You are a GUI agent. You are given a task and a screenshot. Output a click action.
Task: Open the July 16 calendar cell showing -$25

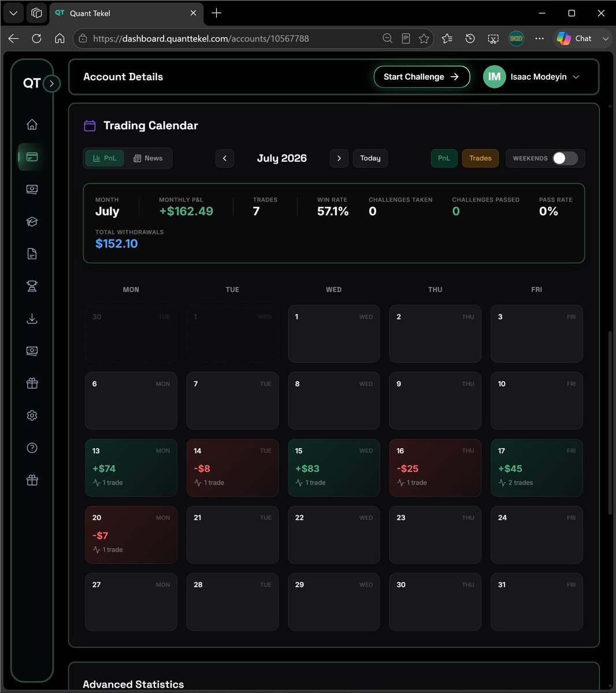pos(435,468)
